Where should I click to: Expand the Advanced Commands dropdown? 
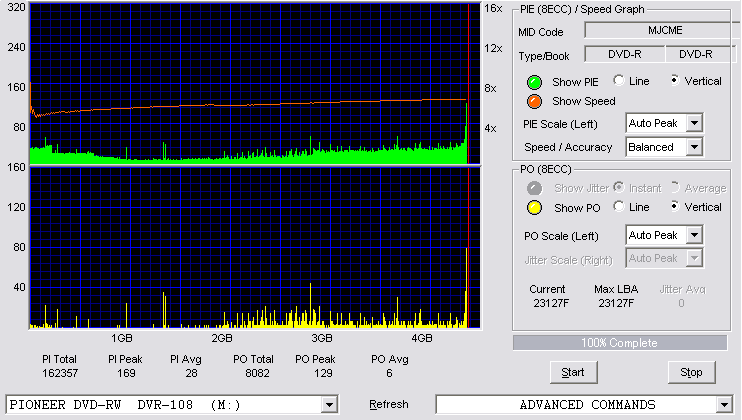tap(724, 404)
